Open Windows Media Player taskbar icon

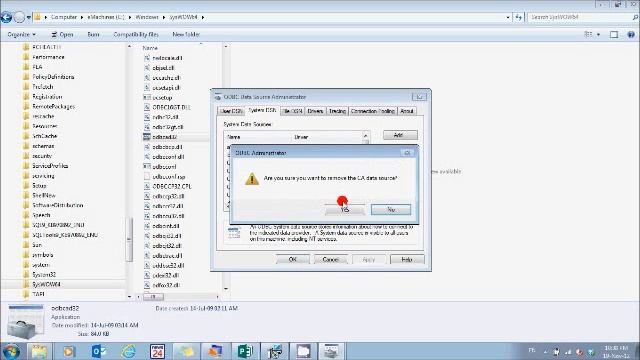coord(69,351)
